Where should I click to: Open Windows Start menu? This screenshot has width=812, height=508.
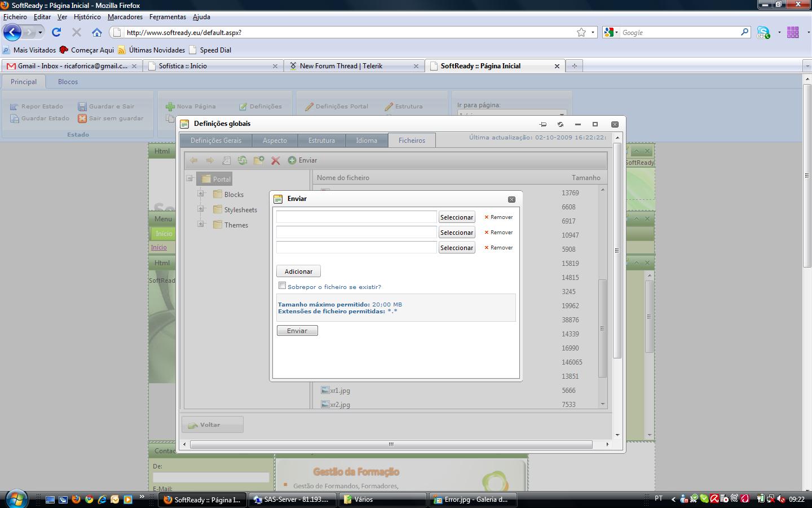16,499
